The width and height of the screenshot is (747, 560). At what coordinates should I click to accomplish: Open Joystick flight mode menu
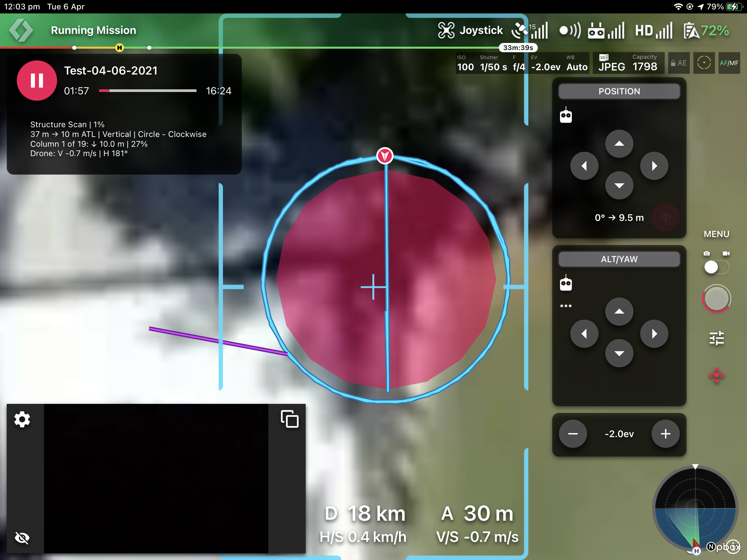pyautogui.click(x=470, y=30)
